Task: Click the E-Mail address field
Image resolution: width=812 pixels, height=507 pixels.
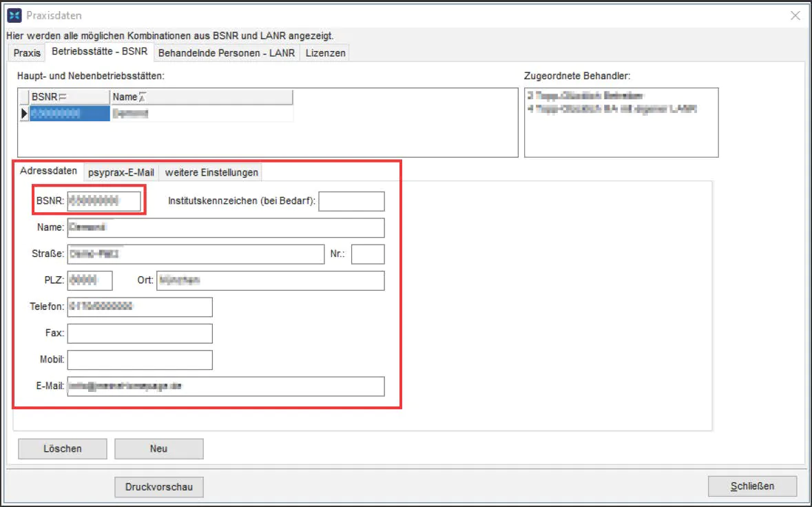Action: (225, 386)
